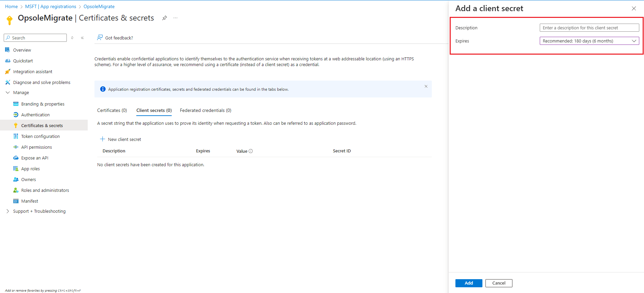Image resolution: width=644 pixels, height=293 pixels.
Task: Go to MSFT App registrations breadcrumb
Action: coord(51,6)
